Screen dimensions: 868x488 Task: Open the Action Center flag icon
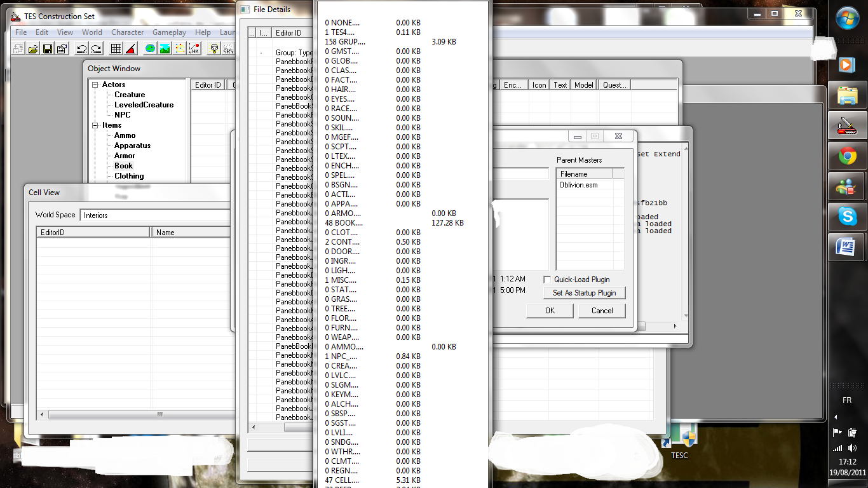tap(837, 432)
